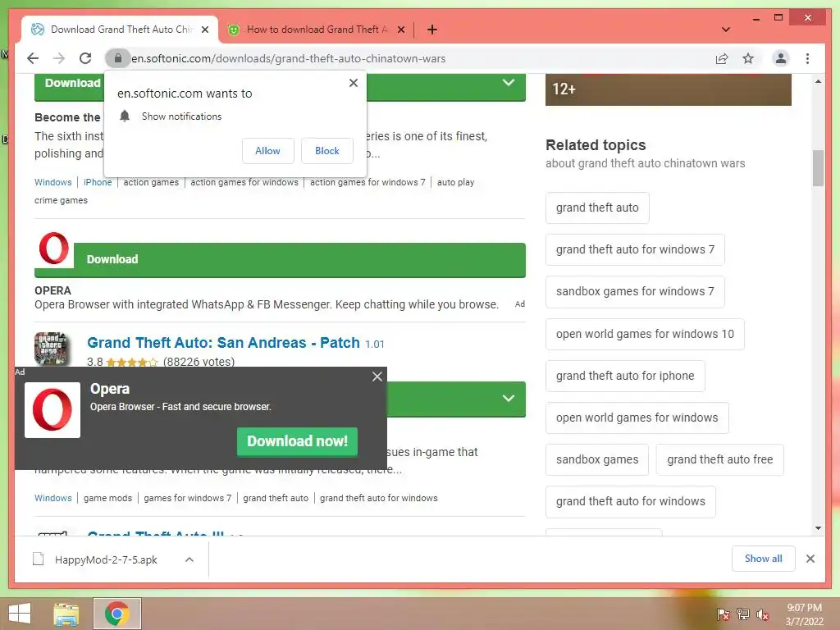Viewport: 840px width, 630px height.
Task: Select the sandbox games topic
Action: pos(597,459)
